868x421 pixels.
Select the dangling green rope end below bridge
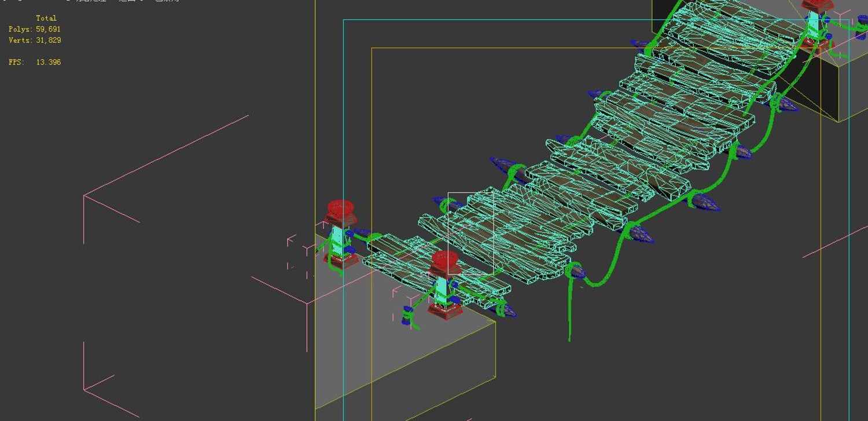pyautogui.click(x=569, y=313)
